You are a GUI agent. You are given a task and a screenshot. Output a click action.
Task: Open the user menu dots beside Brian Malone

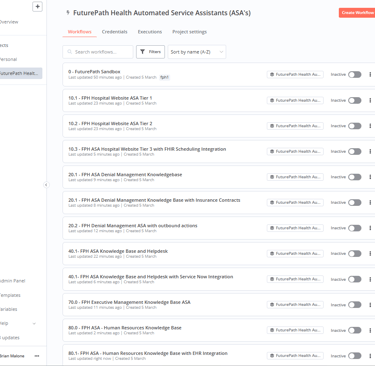tap(37, 356)
